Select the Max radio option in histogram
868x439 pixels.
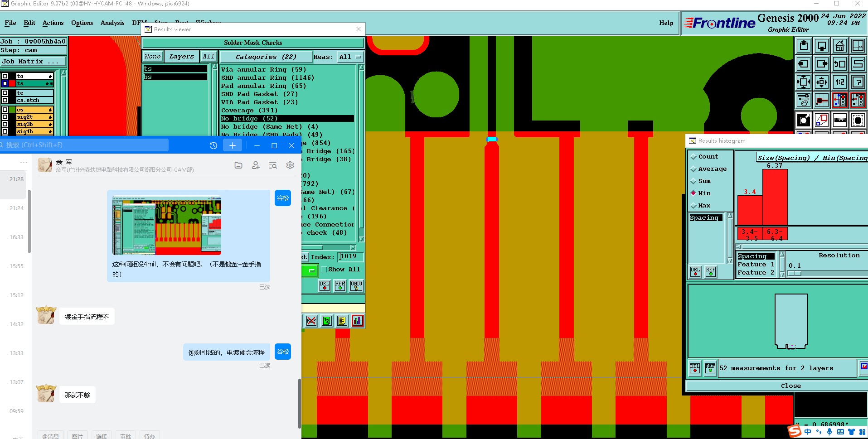pyautogui.click(x=693, y=206)
